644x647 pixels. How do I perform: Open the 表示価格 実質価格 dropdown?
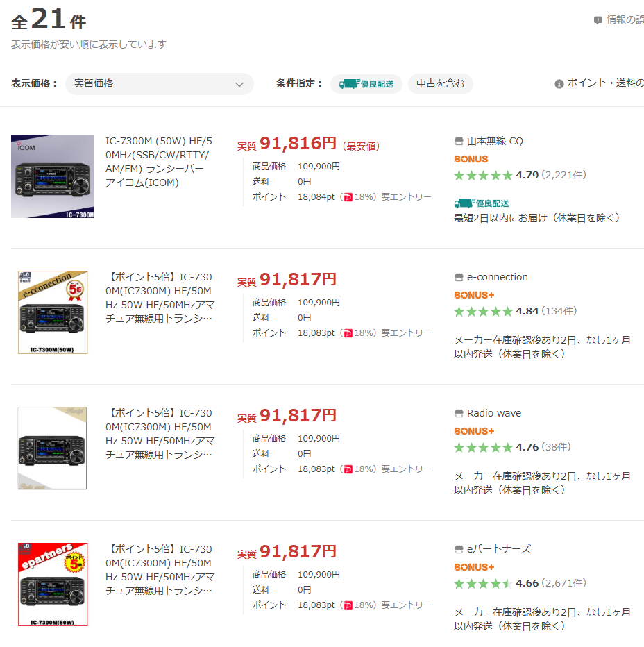coord(159,84)
